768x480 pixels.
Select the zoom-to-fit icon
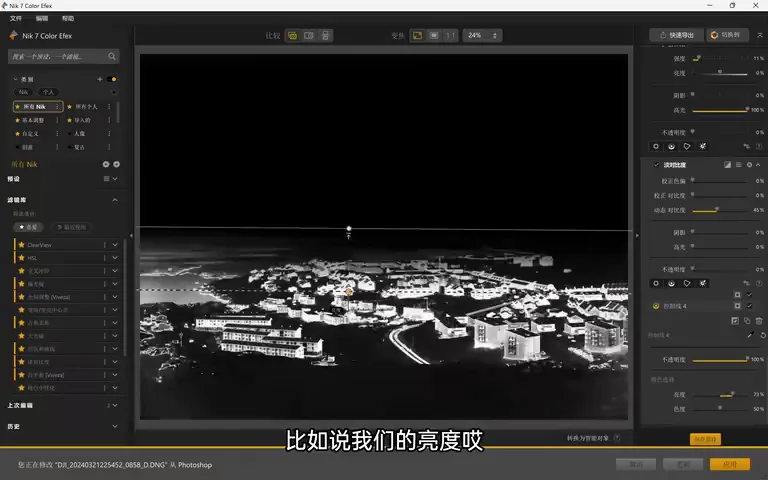(x=417, y=36)
